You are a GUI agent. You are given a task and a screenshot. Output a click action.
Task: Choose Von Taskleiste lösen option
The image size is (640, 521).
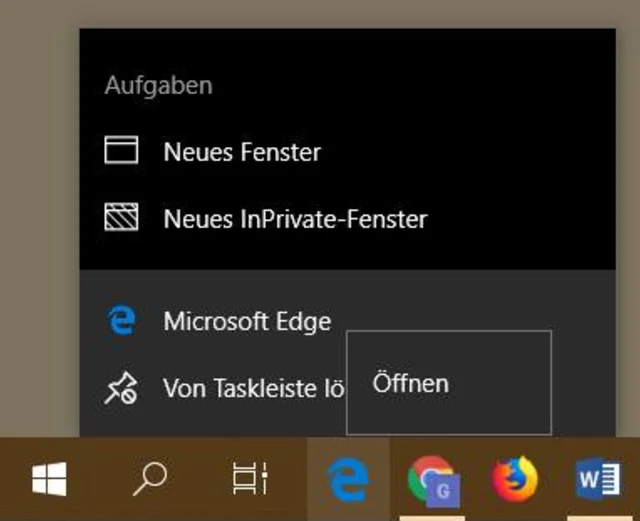(x=254, y=387)
